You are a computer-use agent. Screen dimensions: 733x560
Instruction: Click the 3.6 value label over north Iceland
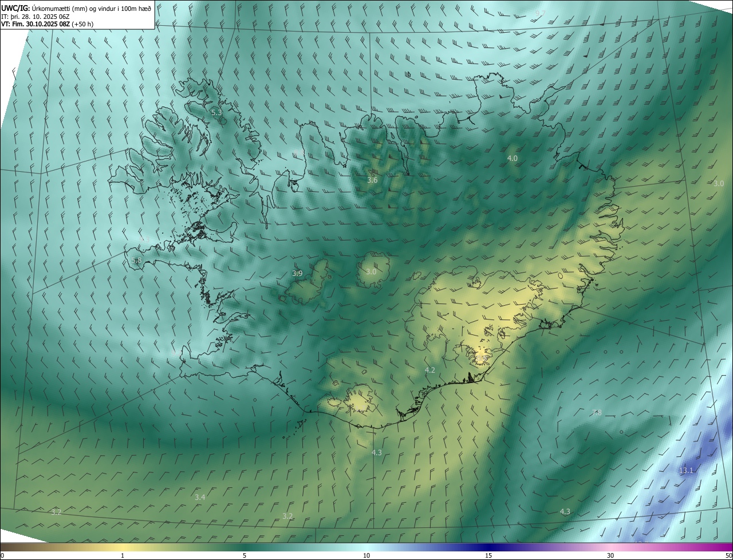(x=372, y=180)
